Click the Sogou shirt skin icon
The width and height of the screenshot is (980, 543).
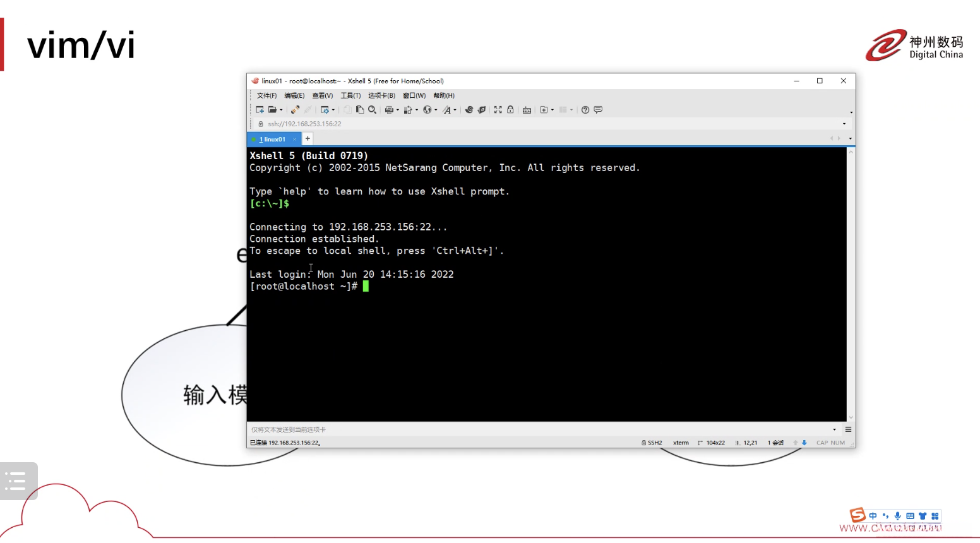pos(923,516)
